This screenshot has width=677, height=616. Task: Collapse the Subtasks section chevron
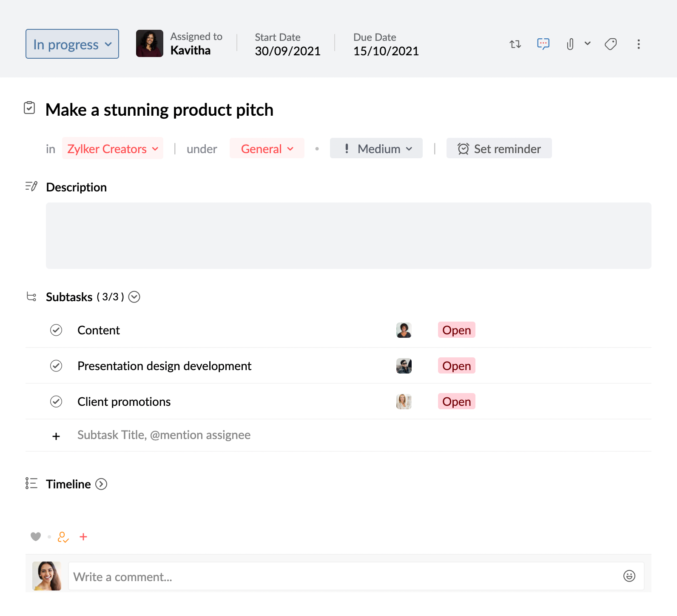(x=134, y=297)
